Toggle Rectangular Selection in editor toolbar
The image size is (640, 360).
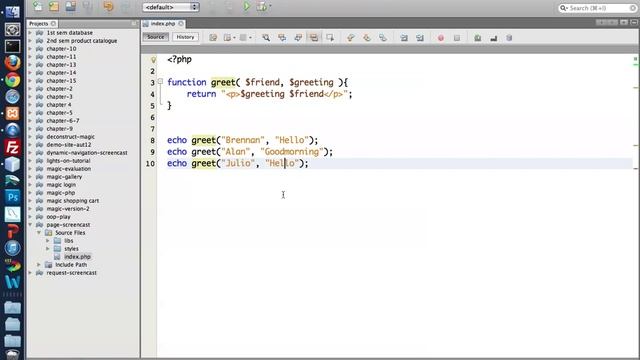pos(330,38)
